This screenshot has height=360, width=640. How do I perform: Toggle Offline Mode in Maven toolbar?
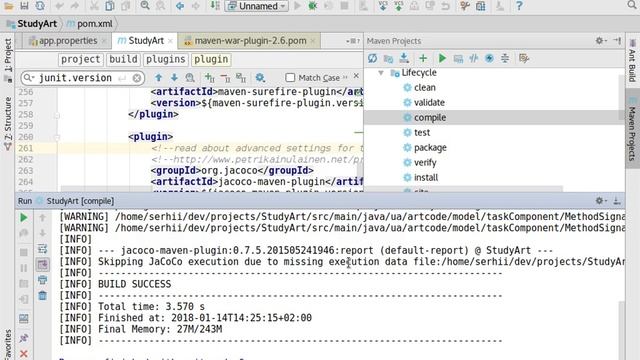(473, 58)
